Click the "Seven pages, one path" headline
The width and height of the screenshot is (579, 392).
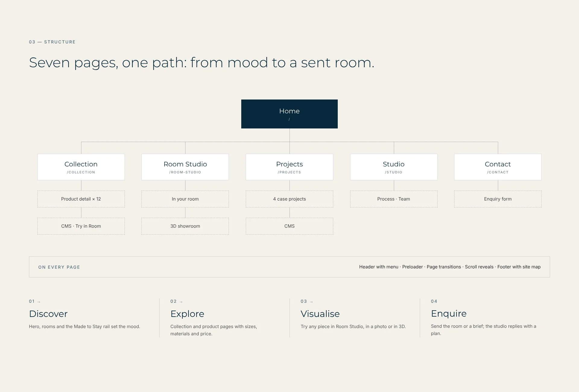point(201,63)
